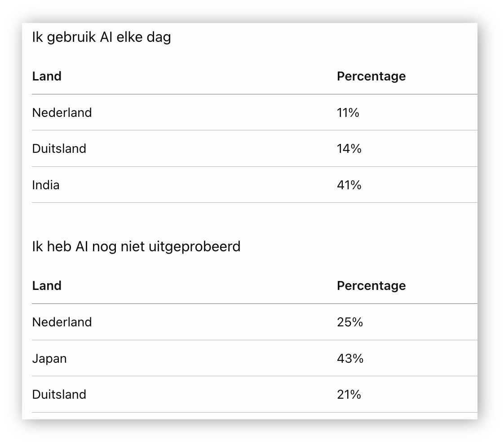Click the 25% percentage cell

tap(350, 322)
